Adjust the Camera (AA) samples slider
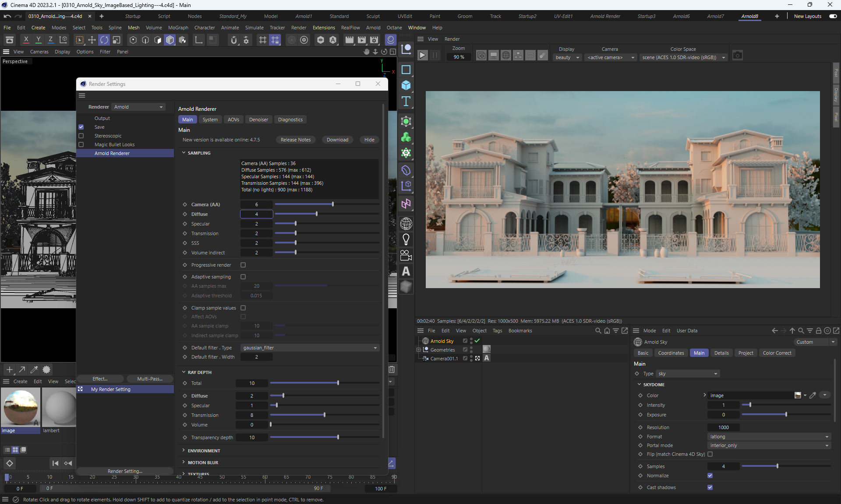Screen dimensions: 841x504 point(333,204)
